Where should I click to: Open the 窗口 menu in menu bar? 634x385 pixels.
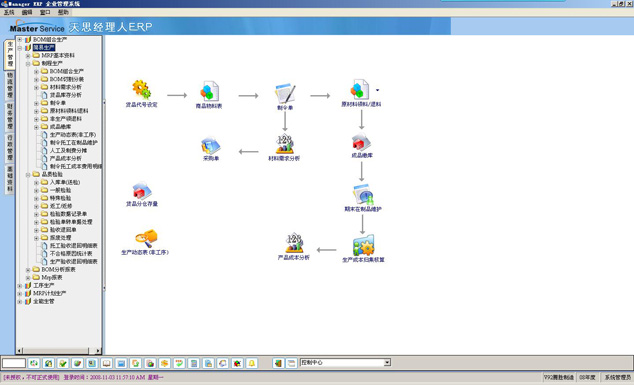(x=45, y=13)
